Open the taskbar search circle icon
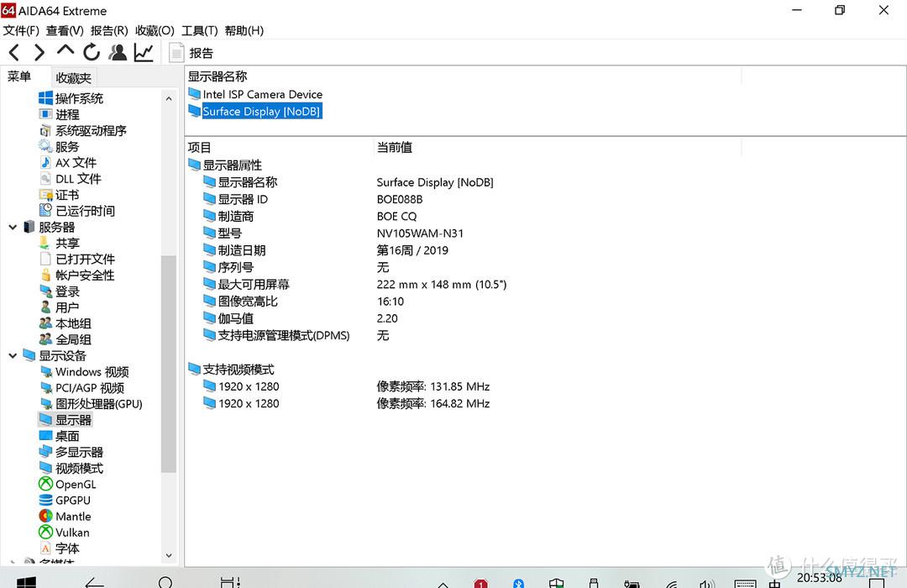The height and width of the screenshot is (588, 907). click(x=165, y=581)
